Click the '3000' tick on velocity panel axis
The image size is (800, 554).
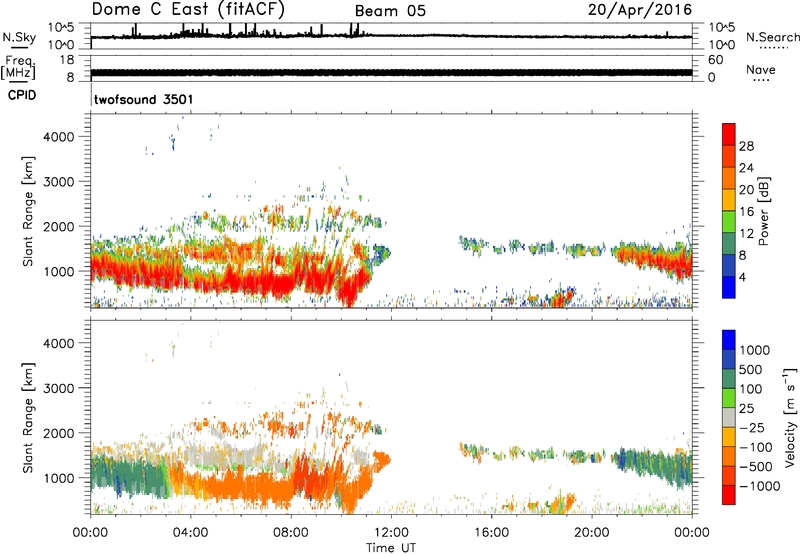[59, 388]
